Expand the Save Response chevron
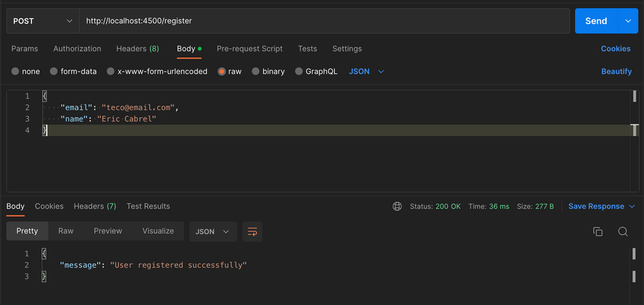 click(x=632, y=206)
